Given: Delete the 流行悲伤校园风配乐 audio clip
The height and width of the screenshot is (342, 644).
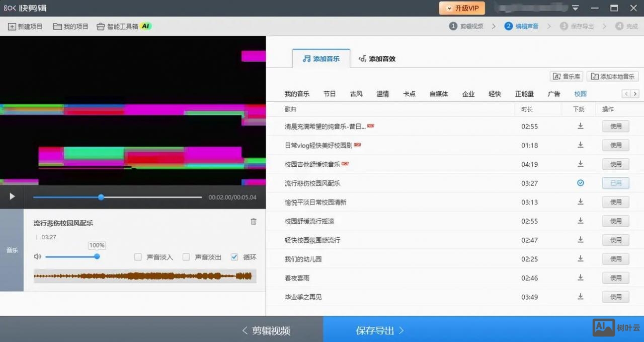Looking at the screenshot, I should (x=254, y=221).
